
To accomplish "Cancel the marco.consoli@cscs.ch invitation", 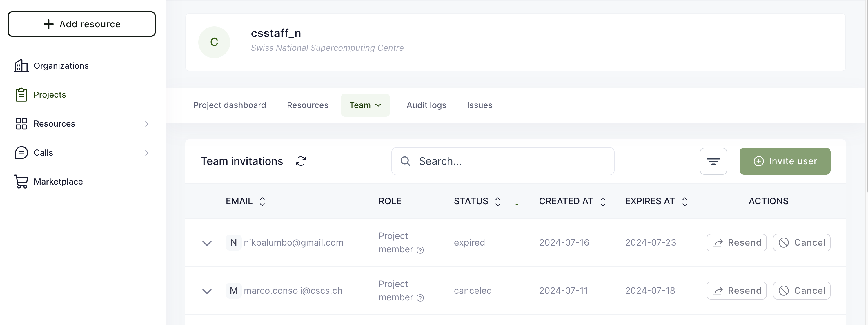I will pyautogui.click(x=801, y=290).
